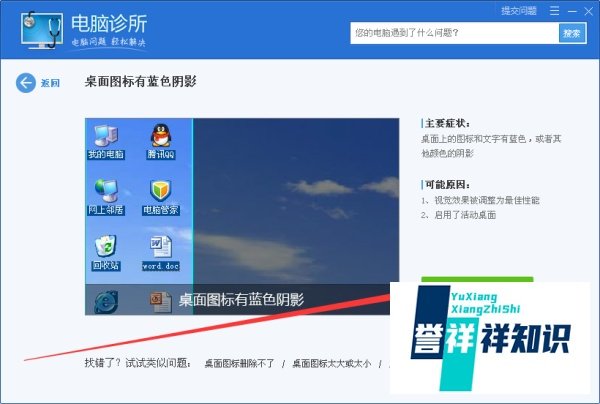Image resolution: width=600 pixels, height=404 pixels.
Task: Click reason text 视觉效果被调整为最佳性能
Action: click(487, 200)
